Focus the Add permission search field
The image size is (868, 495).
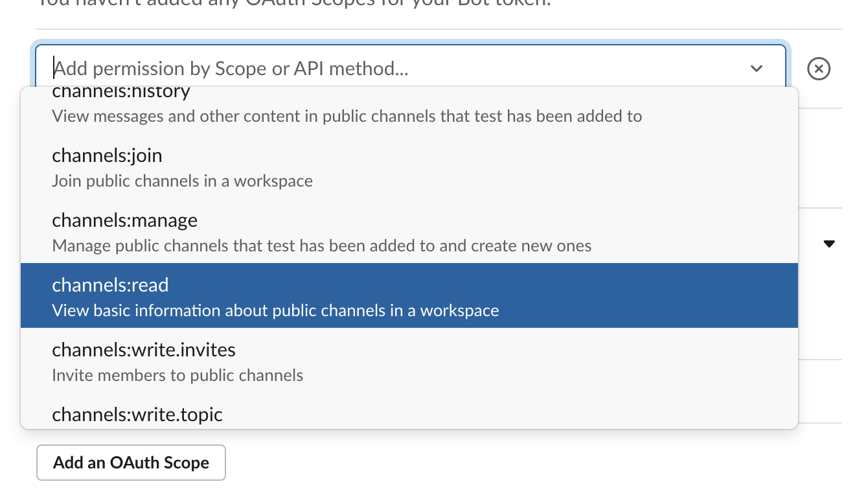tap(259, 68)
